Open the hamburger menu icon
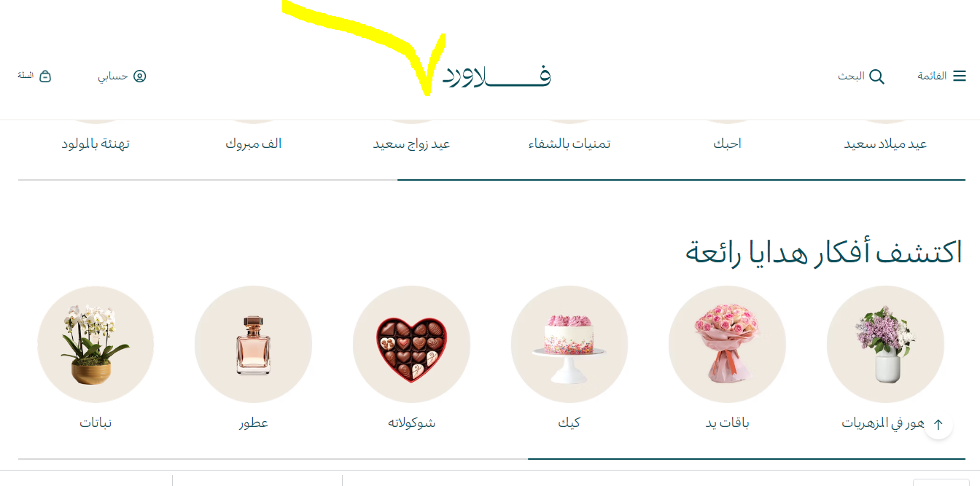Viewport: 980px width, 486px height. 960,76
